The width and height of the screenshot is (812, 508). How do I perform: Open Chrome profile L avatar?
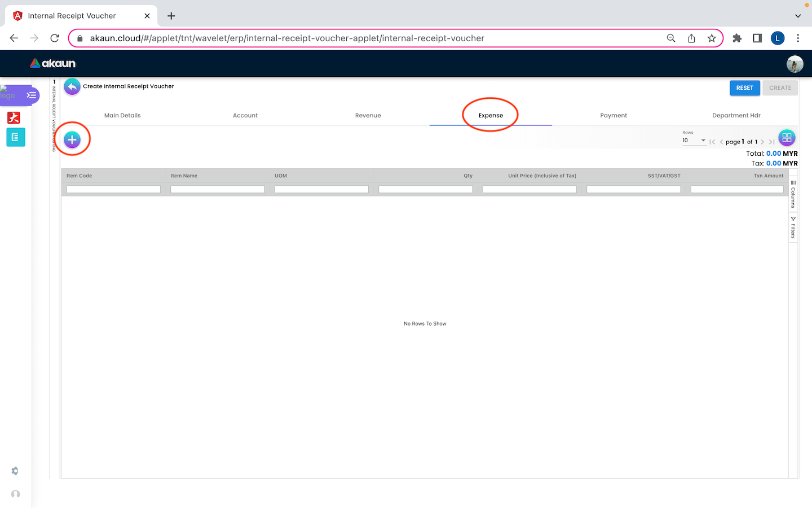click(x=778, y=38)
